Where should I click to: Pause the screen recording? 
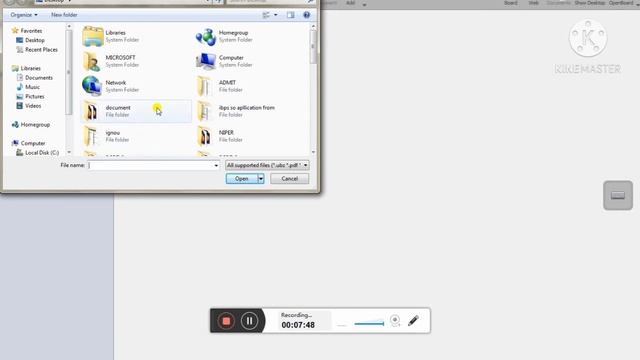click(249, 321)
